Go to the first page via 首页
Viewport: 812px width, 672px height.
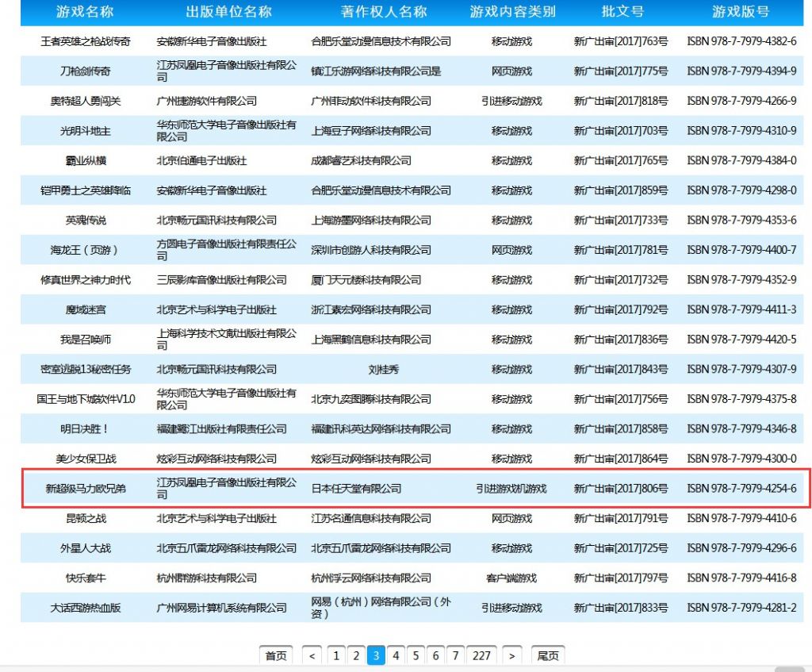(276, 655)
